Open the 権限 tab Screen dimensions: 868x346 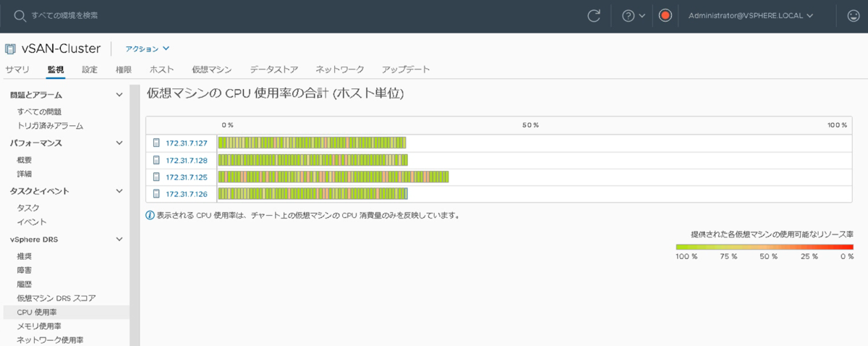[x=124, y=69]
